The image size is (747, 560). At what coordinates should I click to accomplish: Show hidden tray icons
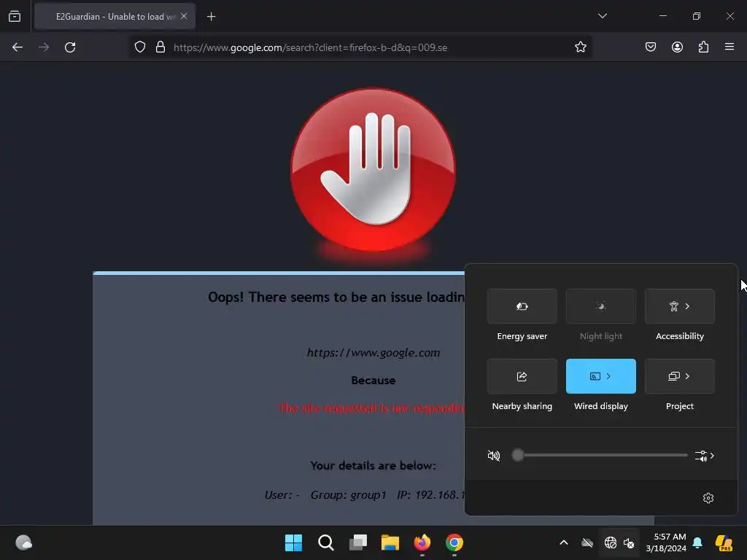pyautogui.click(x=564, y=542)
